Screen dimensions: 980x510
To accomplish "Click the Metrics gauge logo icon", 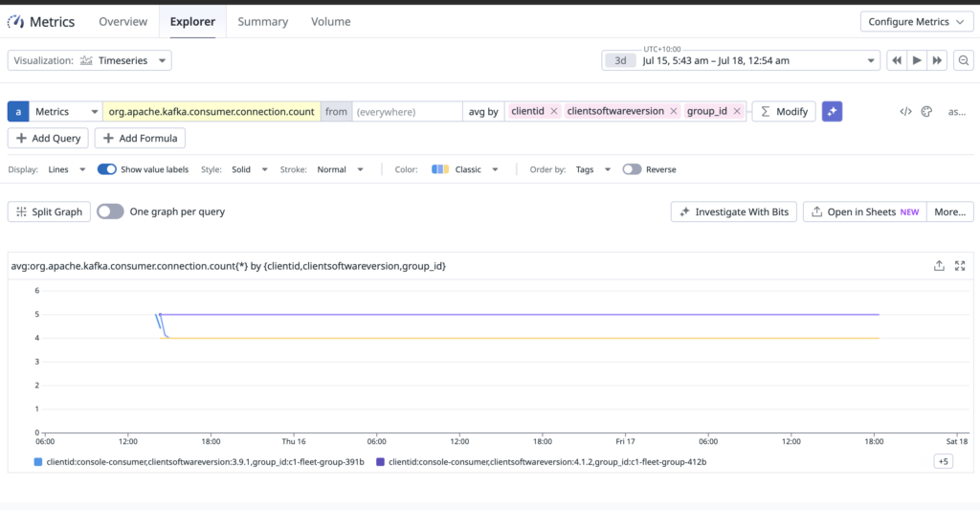I will tap(15, 22).
